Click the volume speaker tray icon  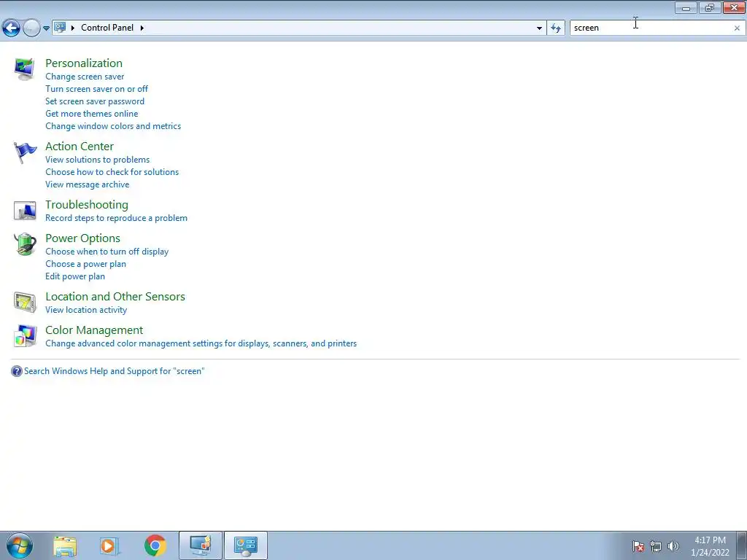[x=673, y=546]
